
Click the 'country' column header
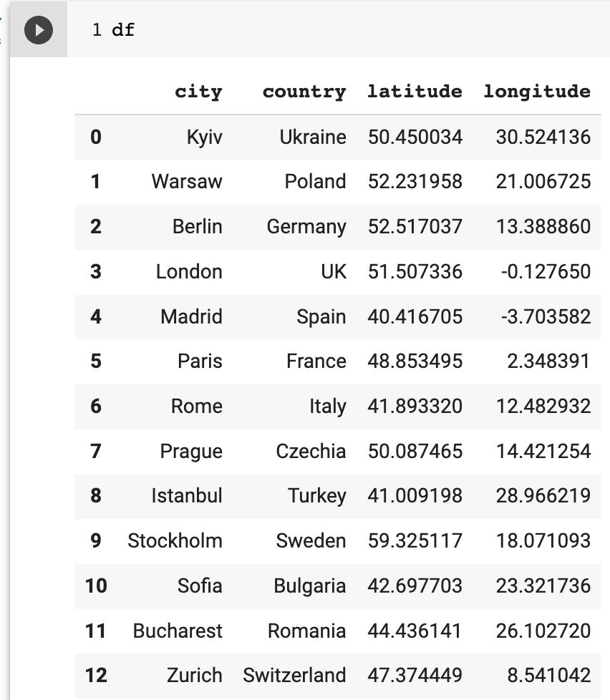tap(304, 92)
